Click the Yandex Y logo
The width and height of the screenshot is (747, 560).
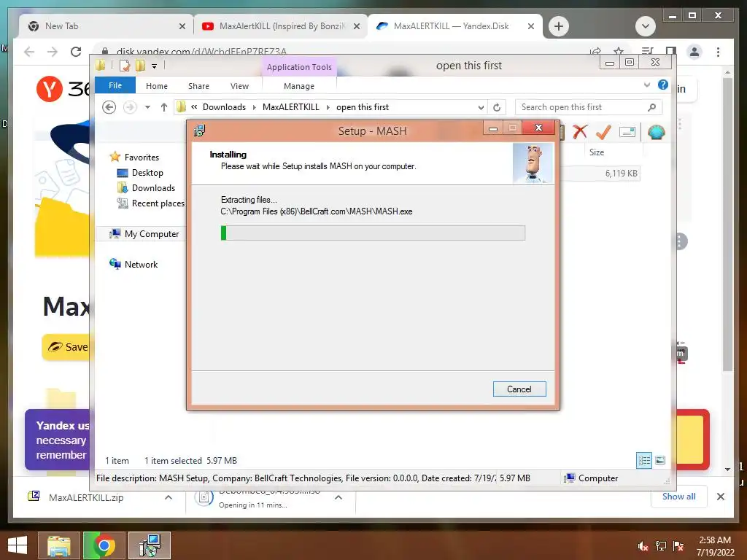(49, 89)
